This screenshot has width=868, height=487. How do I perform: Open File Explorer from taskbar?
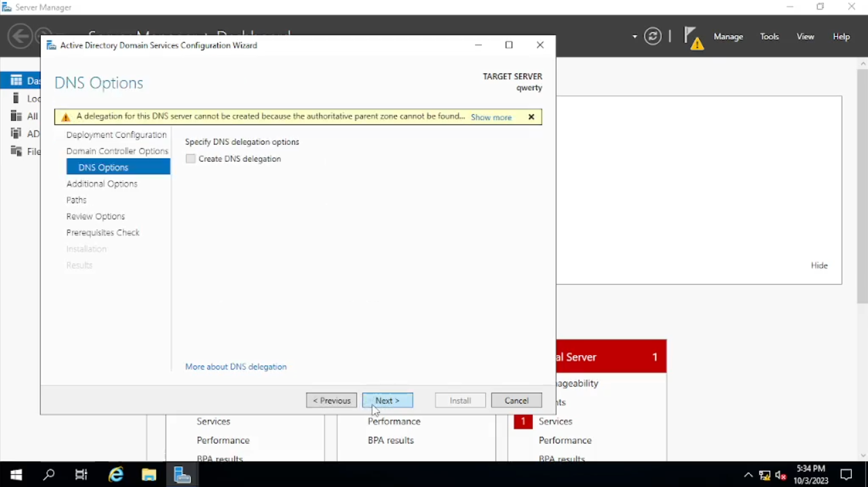[149, 475]
